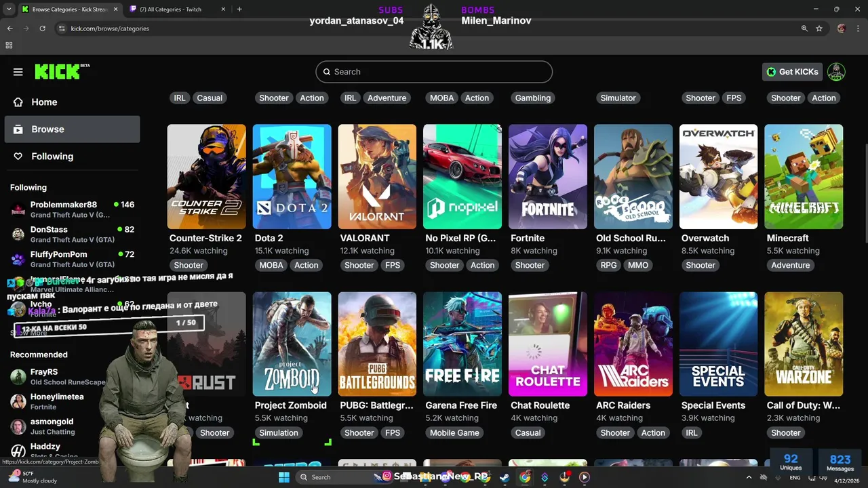Viewport: 868px width, 488px height.
Task: Open the user profile avatar menu
Action: (836, 72)
